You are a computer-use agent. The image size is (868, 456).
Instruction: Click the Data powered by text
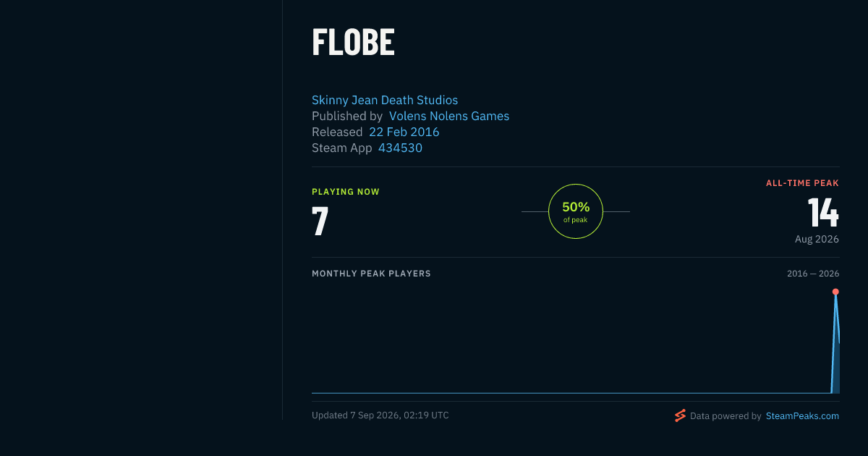(x=726, y=416)
